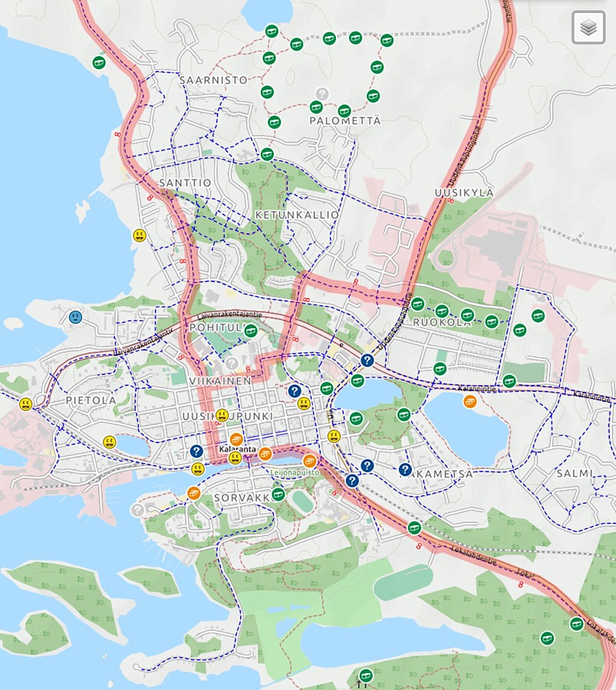The height and width of the screenshot is (690, 616).
Task: Click the gray question marker above Viikainen
Action: [232, 363]
